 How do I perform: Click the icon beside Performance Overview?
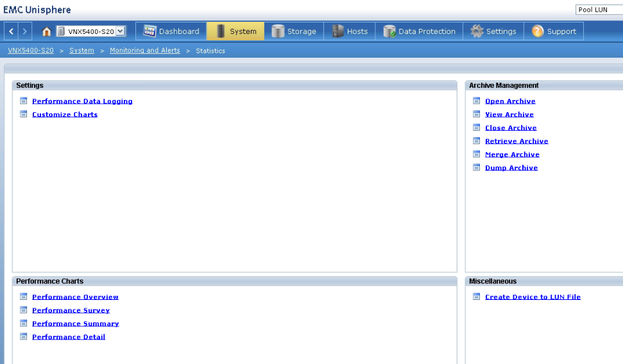pos(24,297)
